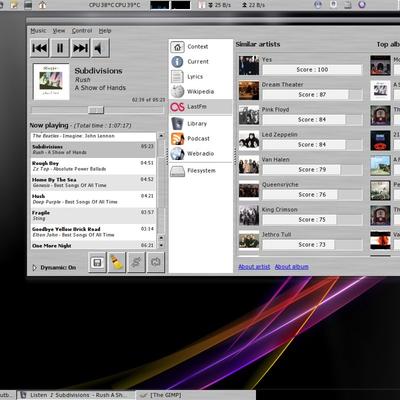Click the Yes artist thumbnail
The width and height of the screenshot is (400, 400).
[249, 65]
